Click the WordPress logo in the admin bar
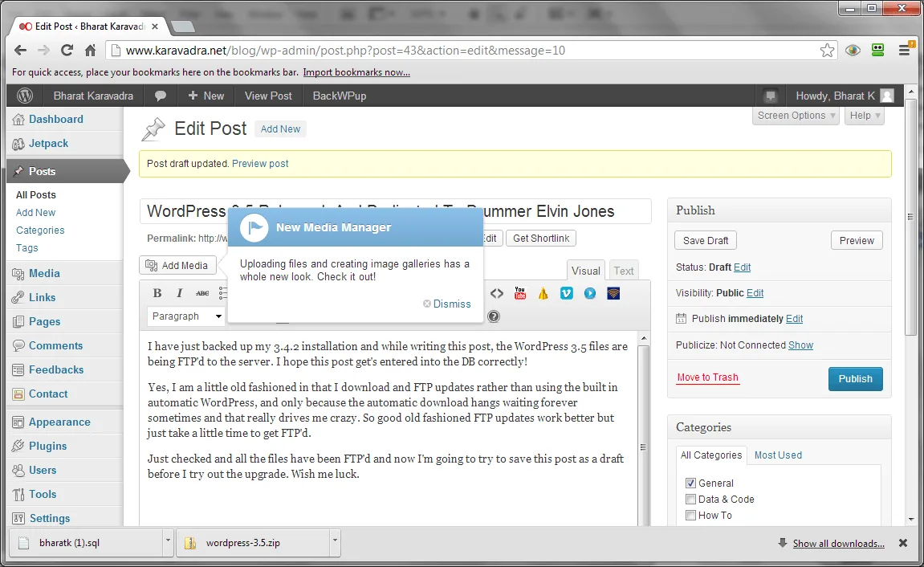Screen dimensions: 924x567 (25, 96)
